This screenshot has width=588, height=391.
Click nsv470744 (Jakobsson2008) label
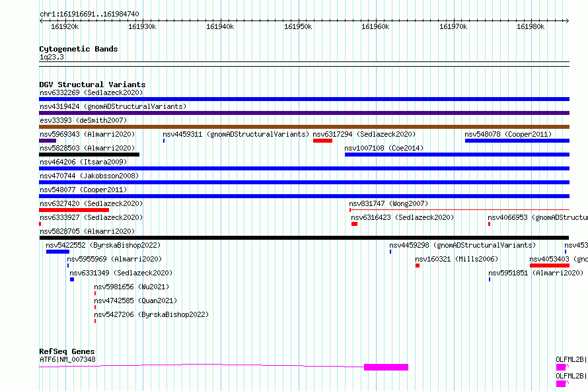click(x=89, y=176)
